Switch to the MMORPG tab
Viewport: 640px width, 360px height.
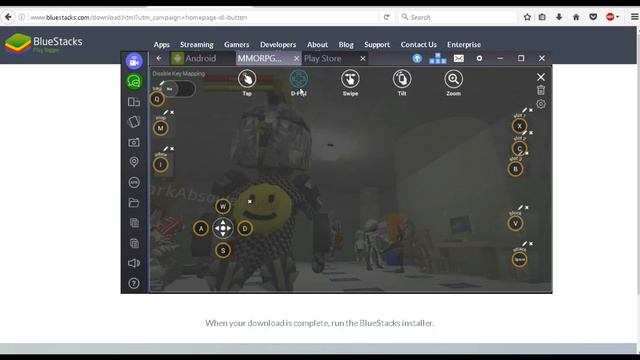pos(269,58)
